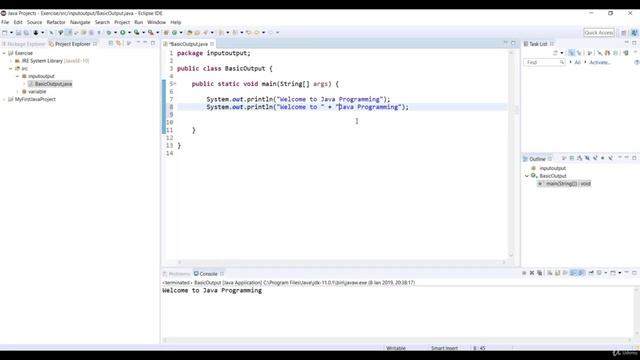Collapse the src folder node

click(x=11, y=69)
